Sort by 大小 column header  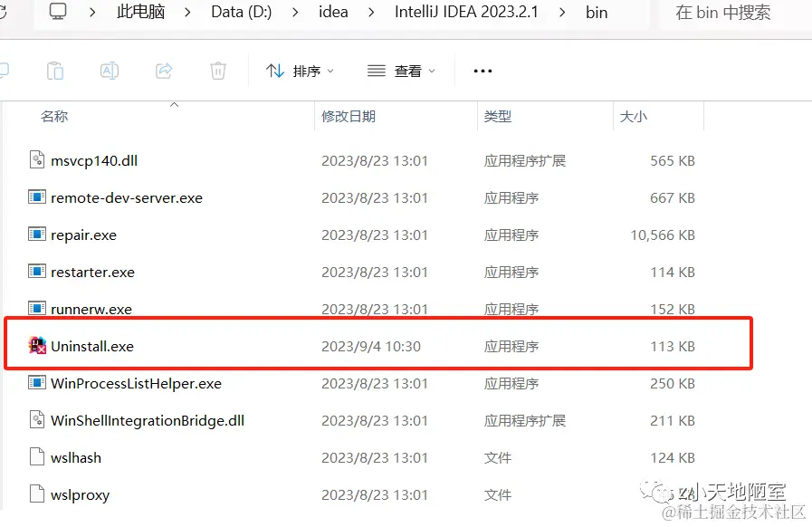click(x=633, y=116)
